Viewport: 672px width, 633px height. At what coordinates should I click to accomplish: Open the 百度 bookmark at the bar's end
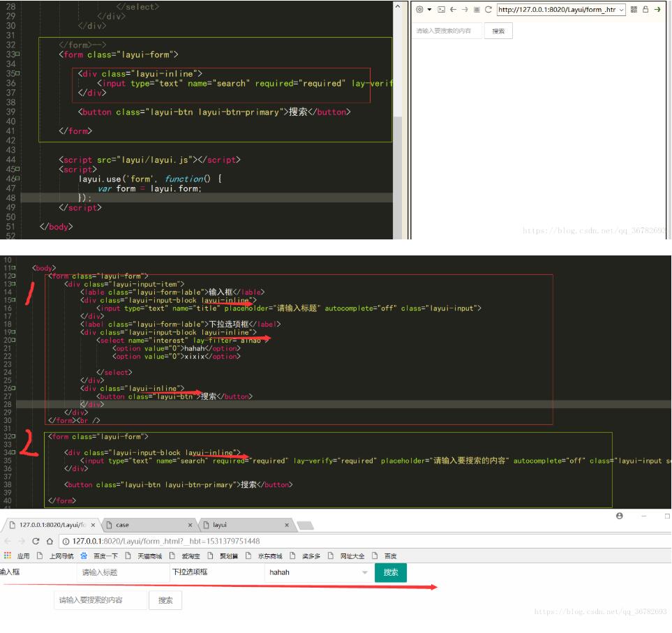tap(384, 556)
